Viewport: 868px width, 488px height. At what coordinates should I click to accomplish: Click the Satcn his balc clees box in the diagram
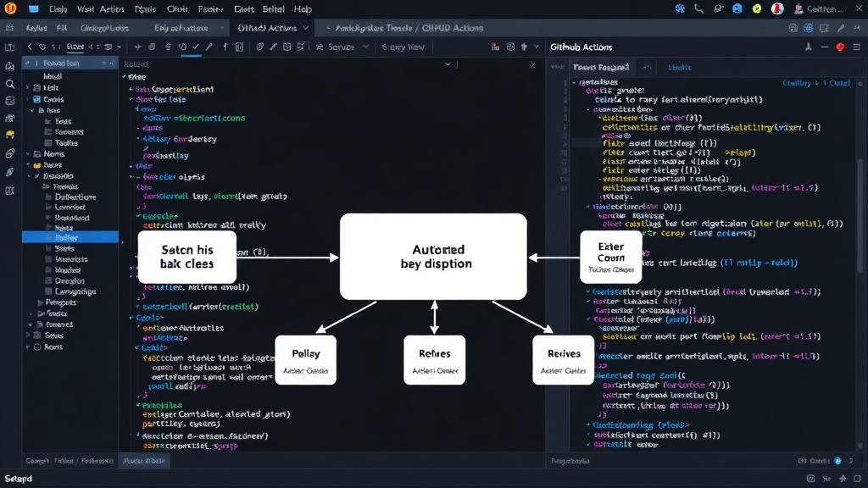pos(187,257)
